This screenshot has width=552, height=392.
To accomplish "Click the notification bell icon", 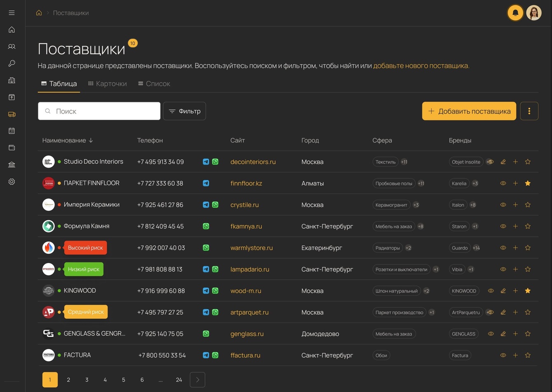I will tap(515, 13).
